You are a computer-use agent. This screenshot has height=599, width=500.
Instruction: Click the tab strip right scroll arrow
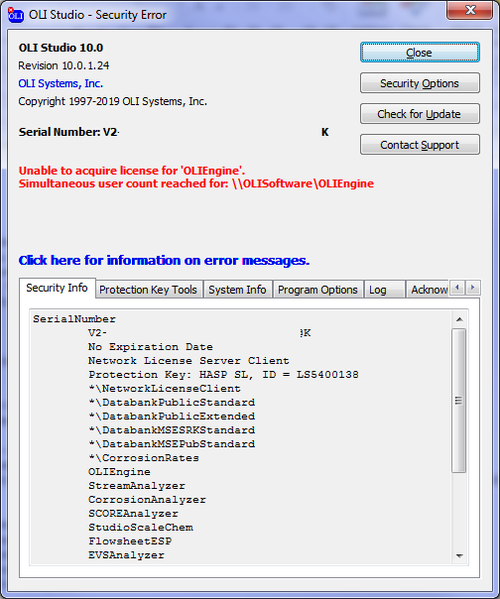tap(472, 287)
